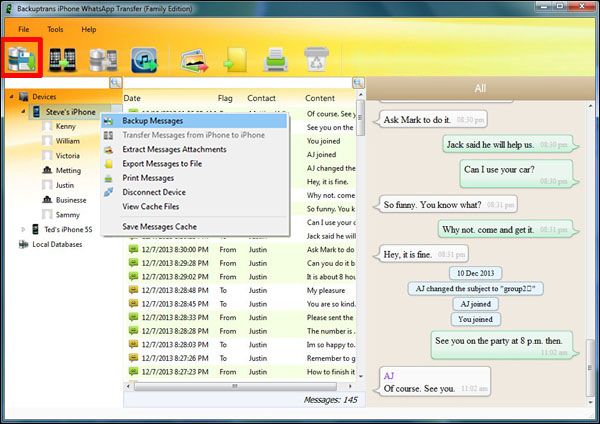600x424 pixels.
Task: Click the printer toolbar icon
Action: tap(275, 60)
